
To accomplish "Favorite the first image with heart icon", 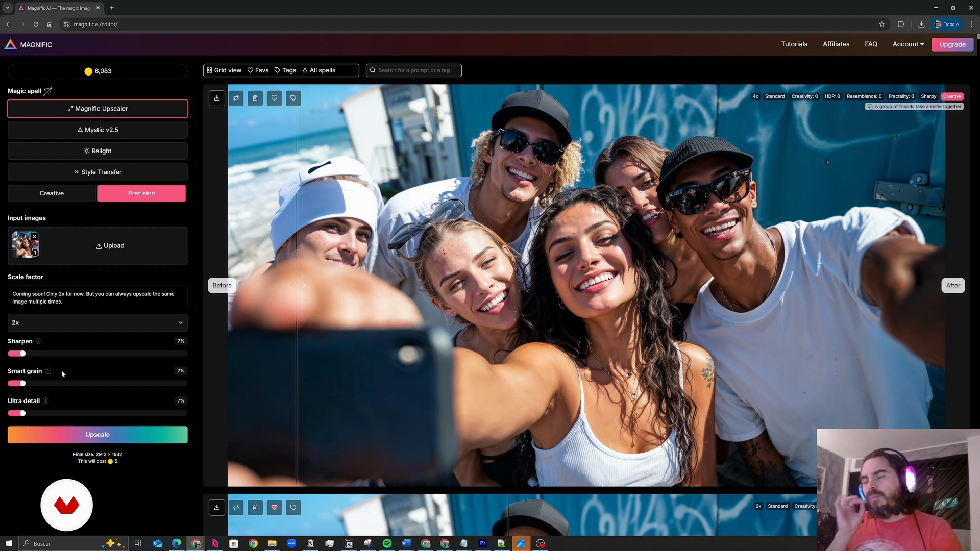I will 274,98.
